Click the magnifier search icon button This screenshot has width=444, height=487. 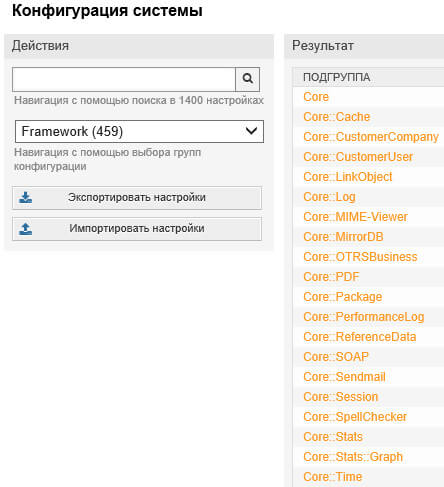coord(247,79)
